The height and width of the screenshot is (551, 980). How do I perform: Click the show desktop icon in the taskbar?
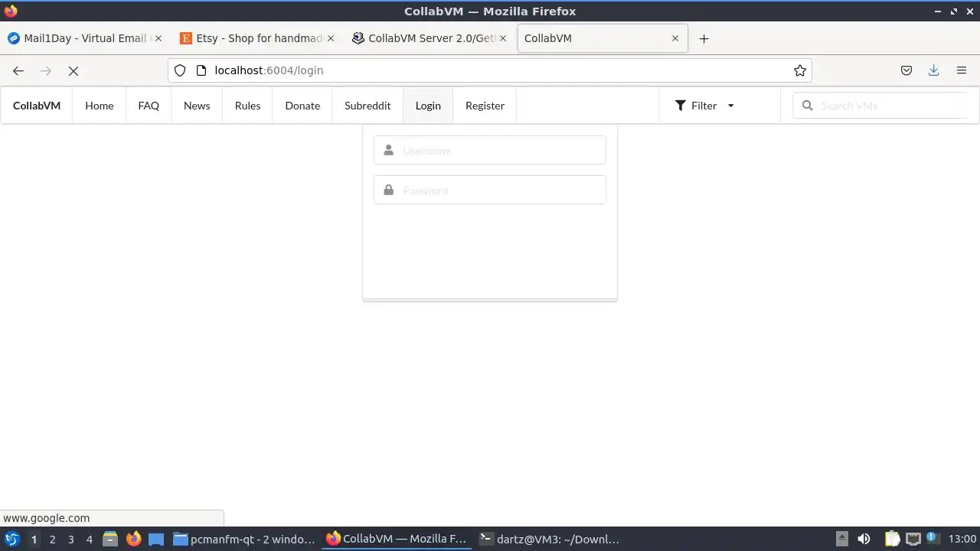156,539
